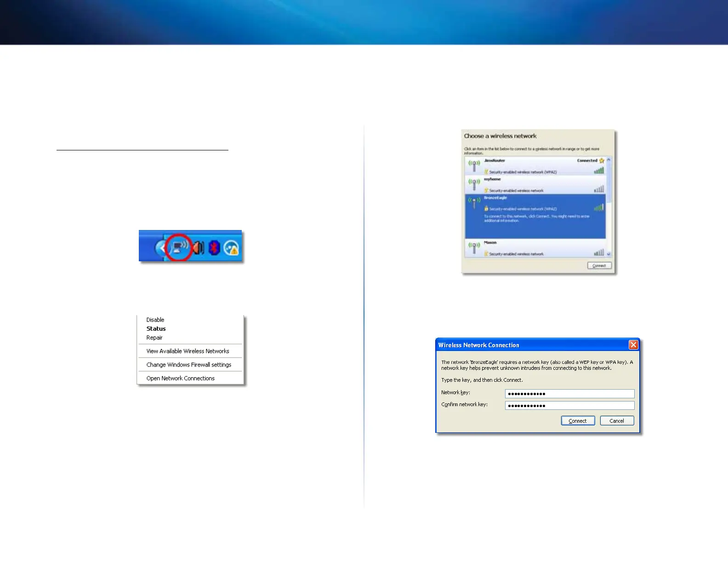Screen dimensions: 728x563
Task: Select Open Network Connections
Action: point(181,378)
